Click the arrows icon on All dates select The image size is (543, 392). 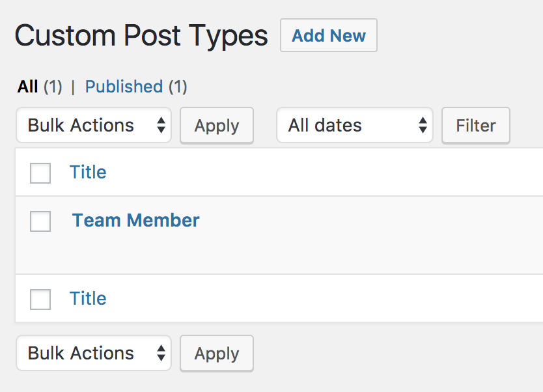click(x=423, y=125)
